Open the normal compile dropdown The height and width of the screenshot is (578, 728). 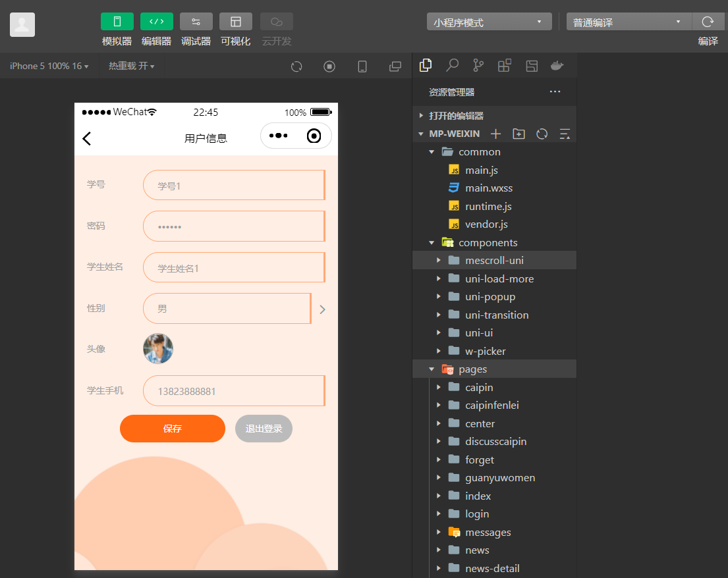coord(629,22)
